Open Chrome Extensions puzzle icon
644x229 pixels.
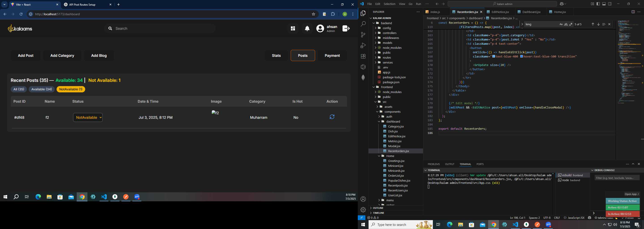point(333,14)
